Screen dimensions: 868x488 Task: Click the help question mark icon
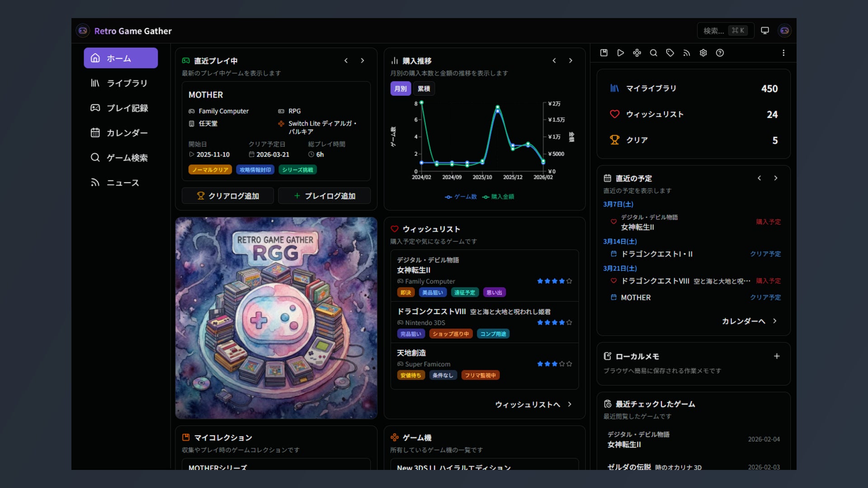point(720,53)
